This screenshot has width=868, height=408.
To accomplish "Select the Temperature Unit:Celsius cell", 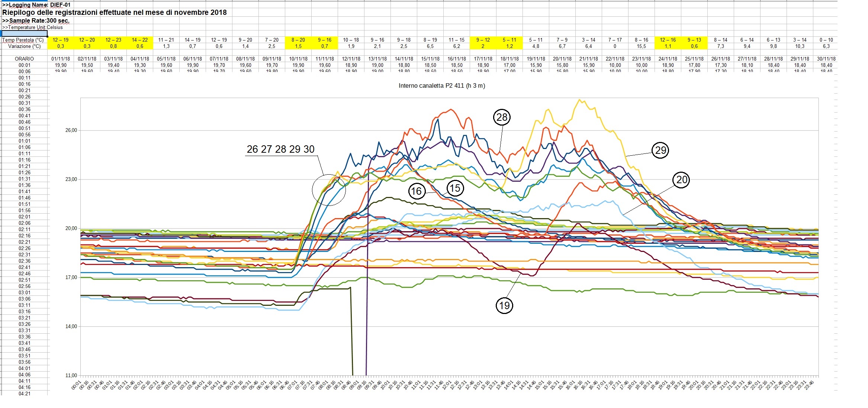I will [x=32, y=27].
